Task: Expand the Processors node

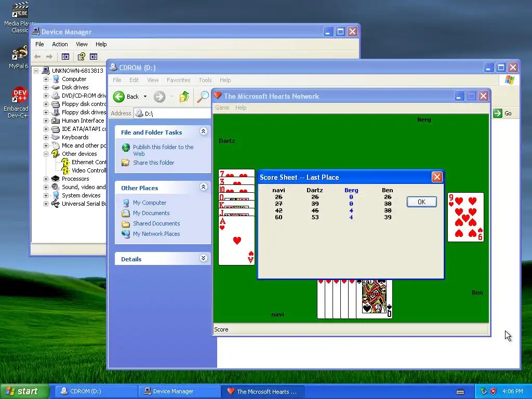Action: (x=46, y=179)
